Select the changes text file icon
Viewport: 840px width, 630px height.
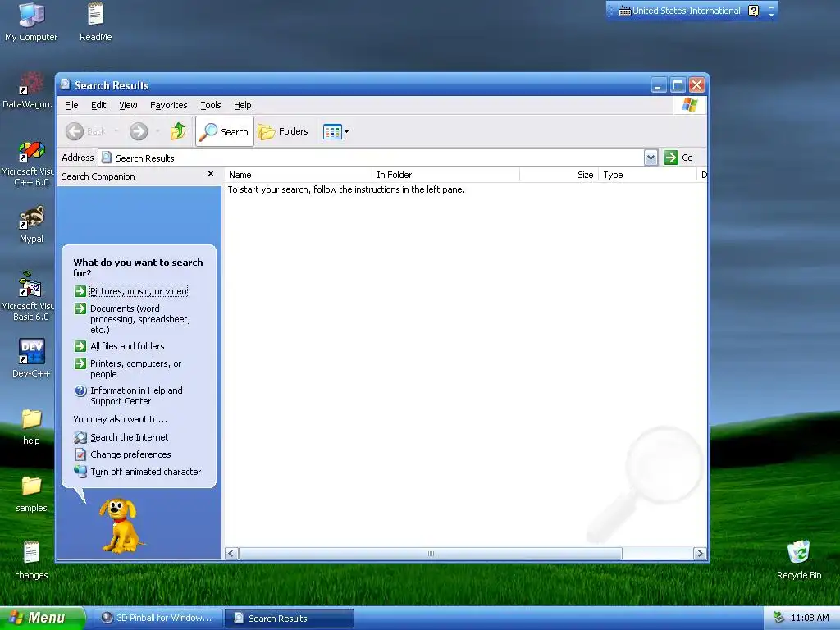click(x=31, y=561)
